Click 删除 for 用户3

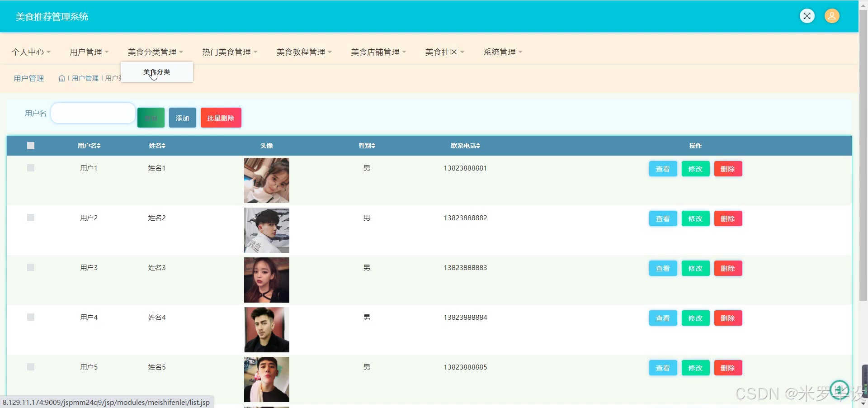(x=728, y=268)
